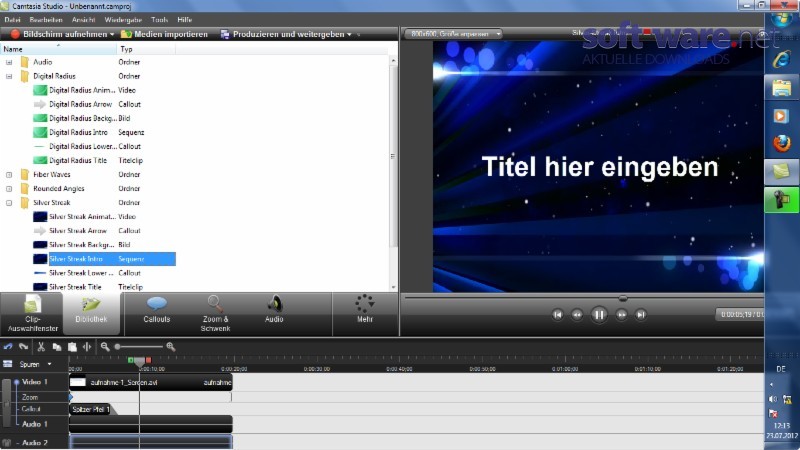
Task: Click Medien importieren
Action: click(x=164, y=34)
